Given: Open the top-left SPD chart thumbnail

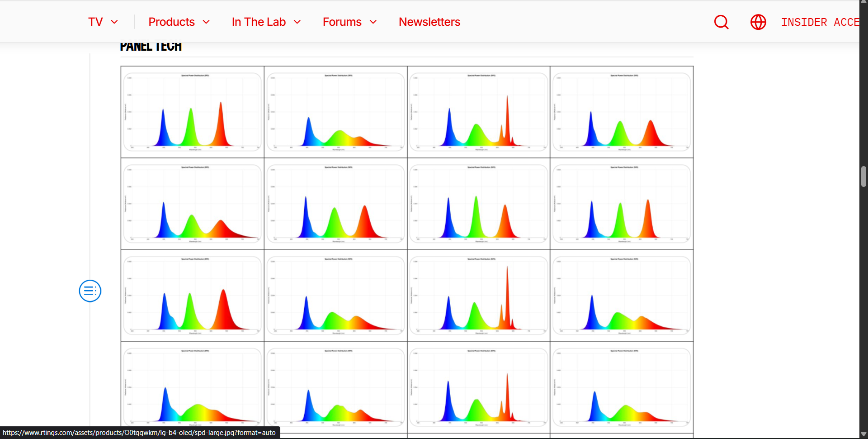Looking at the screenshot, I should pyautogui.click(x=192, y=111).
